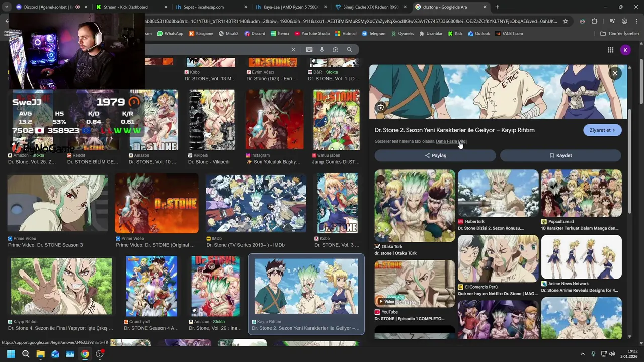The width and height of the screenshot is (644, 362).
Task: Show hidden system tray icons
Action: tap(582, 354)
